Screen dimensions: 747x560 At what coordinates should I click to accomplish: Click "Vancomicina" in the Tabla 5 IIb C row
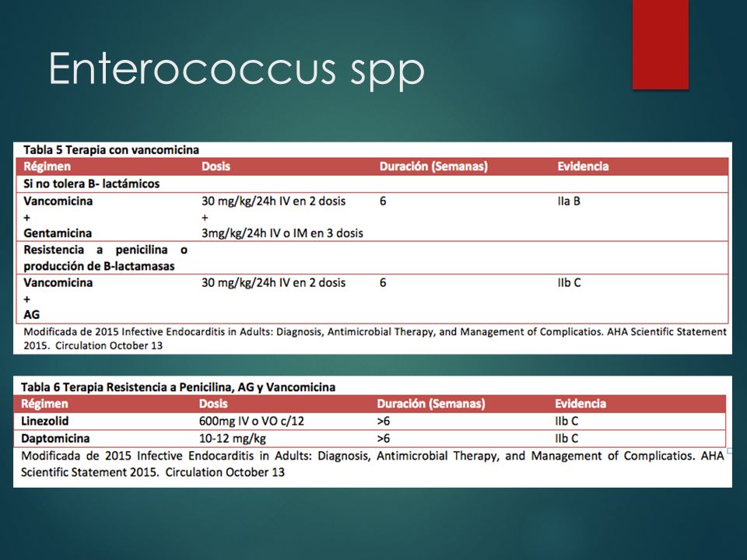click(x=58, y=282)
